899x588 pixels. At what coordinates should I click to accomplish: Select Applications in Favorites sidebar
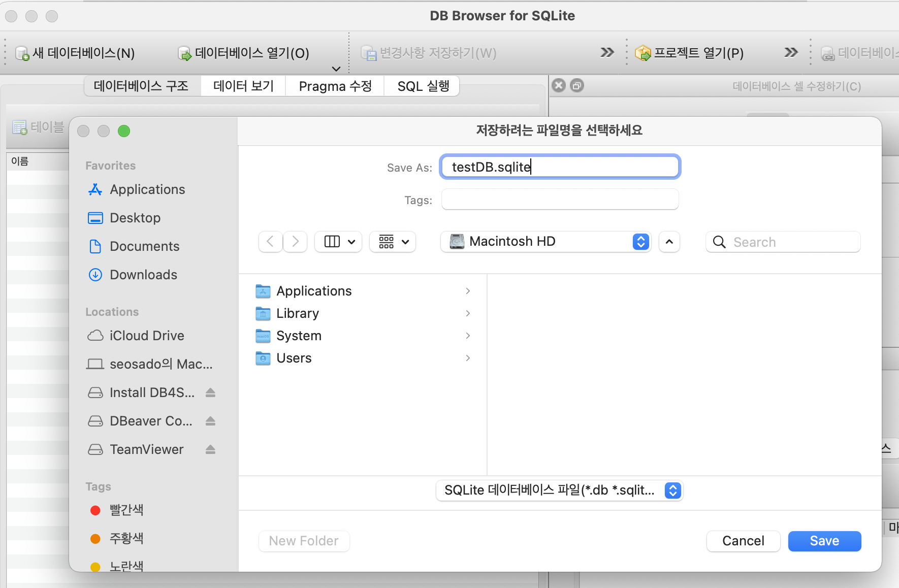tap(147, 189)
